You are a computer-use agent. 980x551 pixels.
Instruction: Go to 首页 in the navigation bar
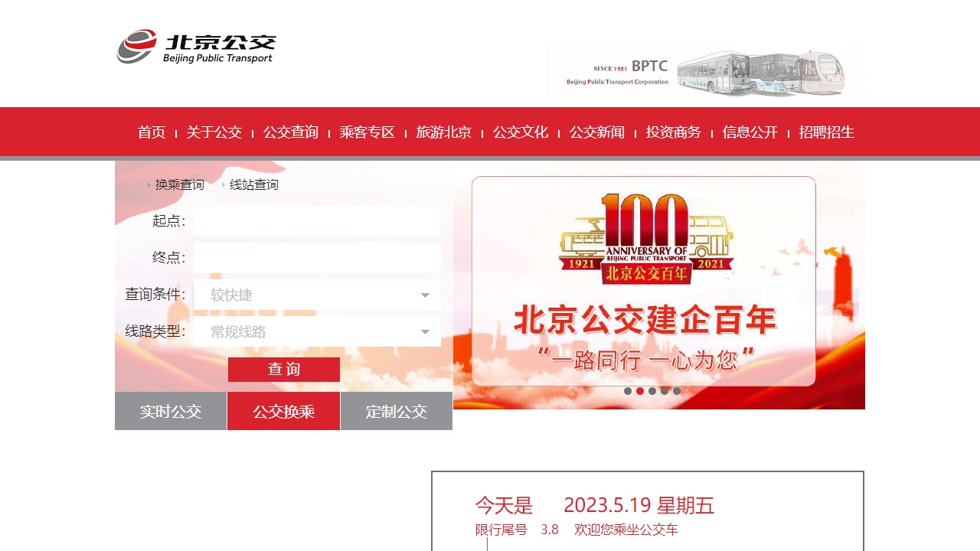(x=152, y=132)
